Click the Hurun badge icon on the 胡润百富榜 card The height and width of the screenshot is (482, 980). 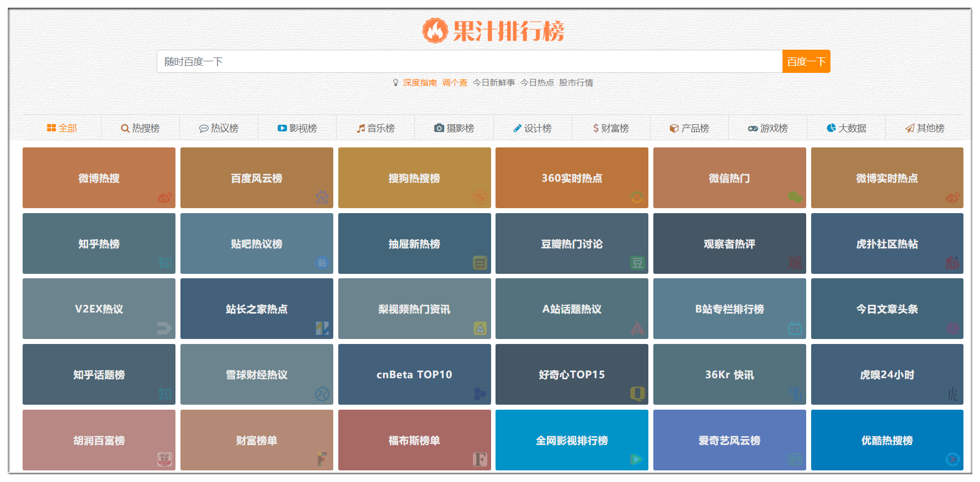click(165, 459)
